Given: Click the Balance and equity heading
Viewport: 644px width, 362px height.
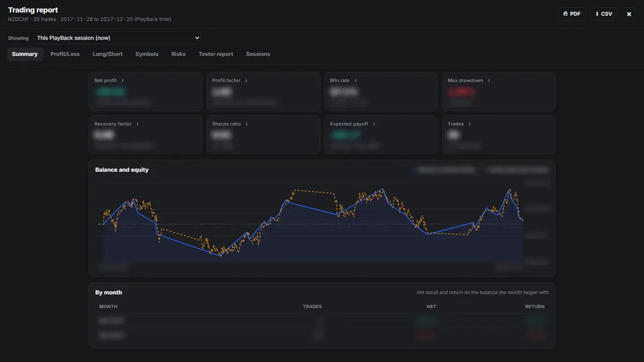Looking at the screenshot, I should pos(122,170).
